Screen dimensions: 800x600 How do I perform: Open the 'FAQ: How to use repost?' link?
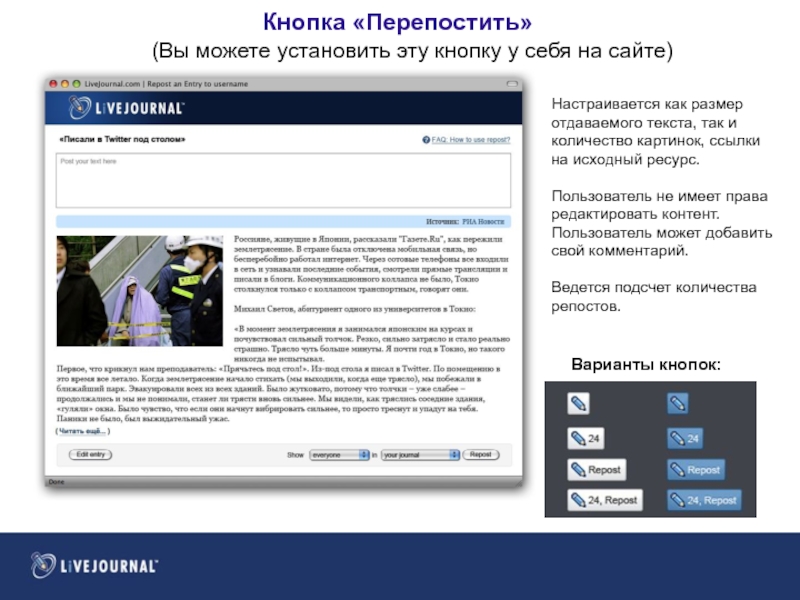click(470, 140)
